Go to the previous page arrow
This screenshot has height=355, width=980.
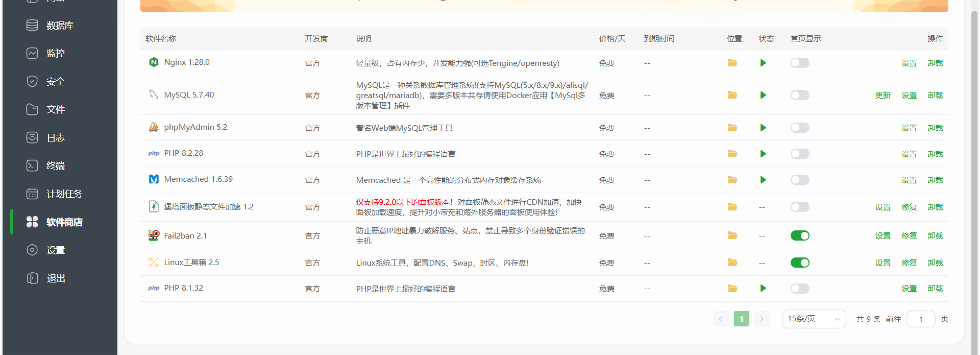click(x=721, y=319)
